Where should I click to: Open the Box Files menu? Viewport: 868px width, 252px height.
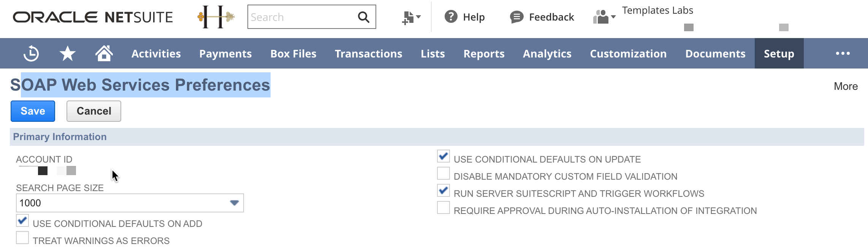[293, 54]
